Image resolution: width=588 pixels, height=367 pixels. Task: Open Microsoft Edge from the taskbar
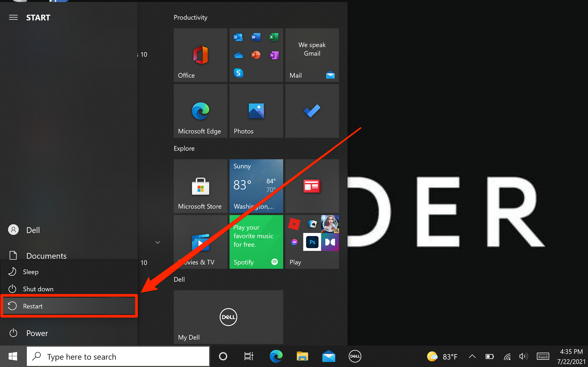276,356
